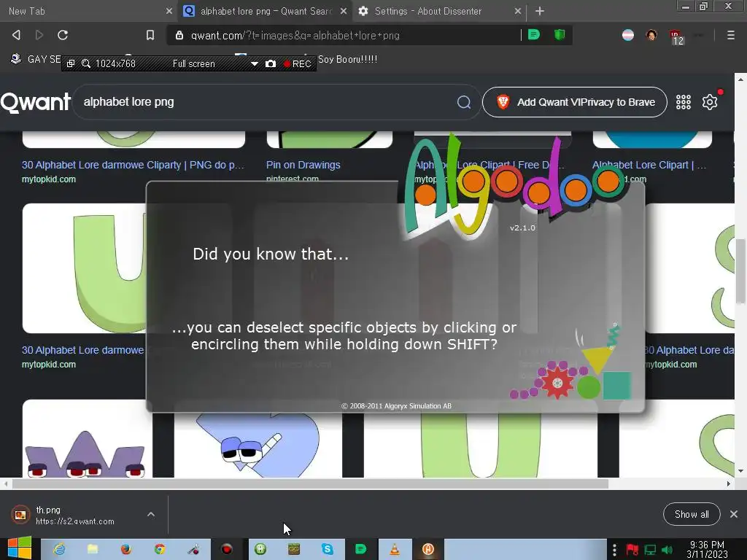747x560 pixels.
Task: Expand th.png download options chevron
Action: point(150,514)
